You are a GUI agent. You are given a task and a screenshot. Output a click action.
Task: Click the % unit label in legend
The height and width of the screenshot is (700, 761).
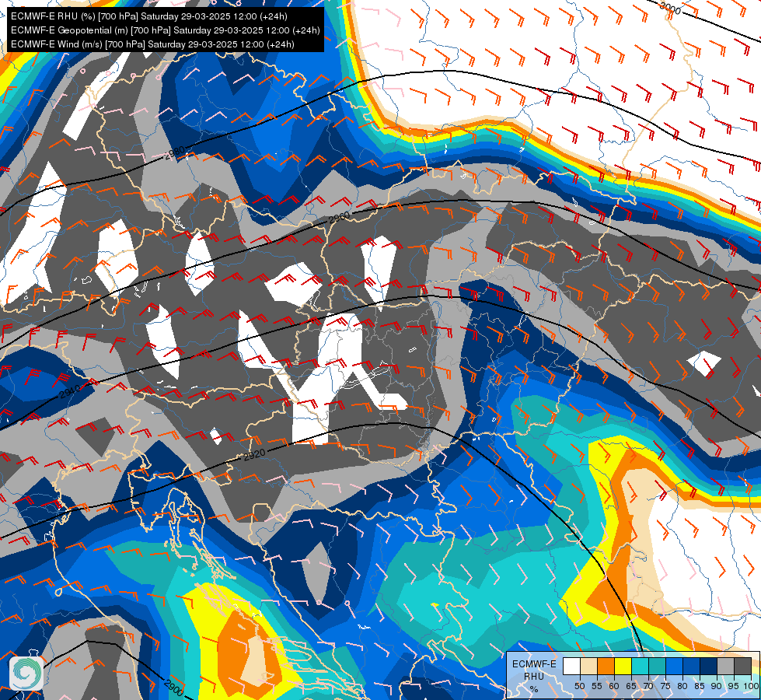point(534,689)
